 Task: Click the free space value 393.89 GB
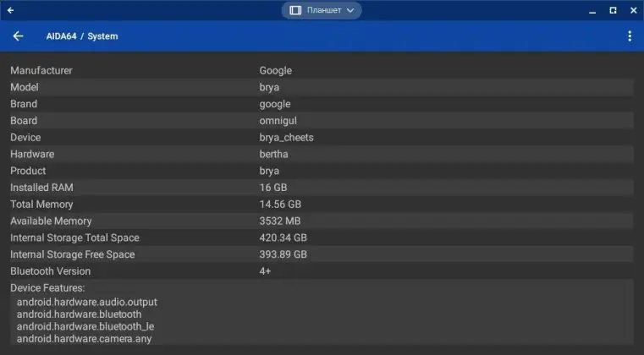coord(283,254)
